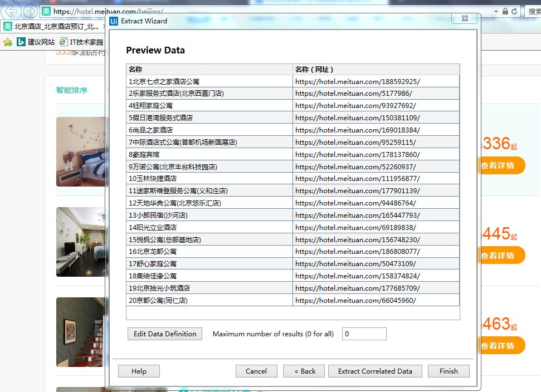
Task: Click URL cell ending 93927692/
Action: tap(376, 105)
